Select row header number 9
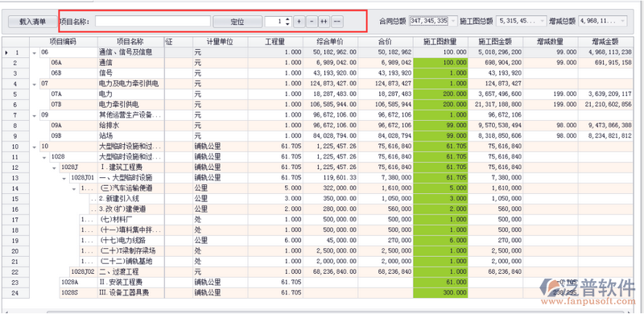The height and width of the screenshot is (314, 644). click(x=15, y=136)
